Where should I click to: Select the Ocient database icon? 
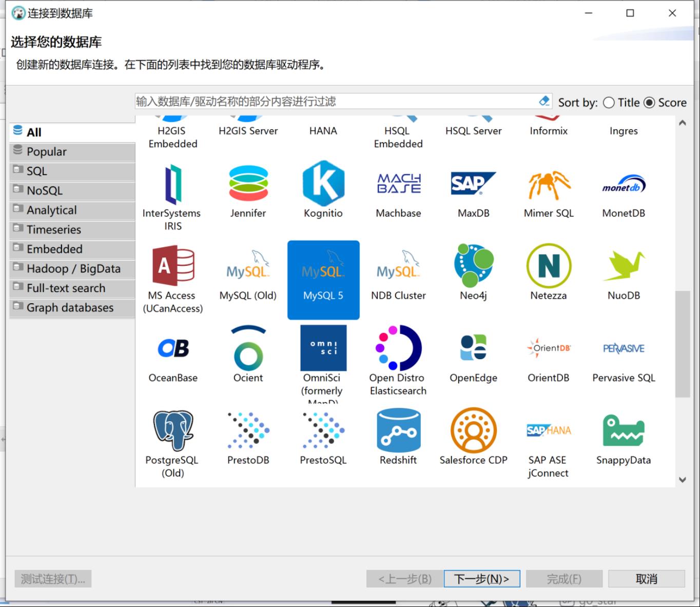tap(248, 348)
